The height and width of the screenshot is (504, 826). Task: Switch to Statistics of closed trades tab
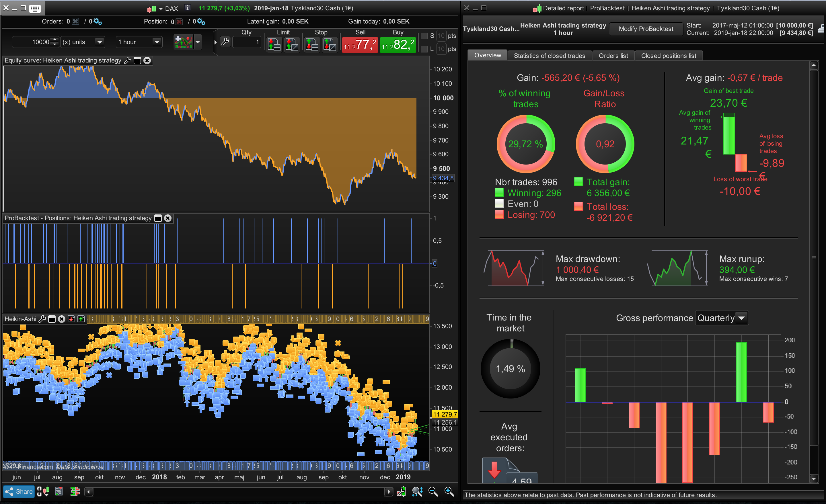[x=549, y=56]
